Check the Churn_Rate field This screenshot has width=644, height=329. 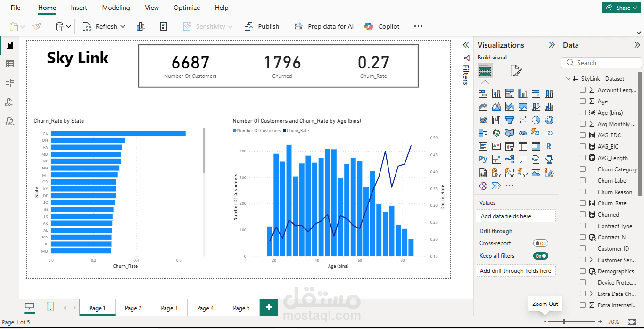(583, 203)
